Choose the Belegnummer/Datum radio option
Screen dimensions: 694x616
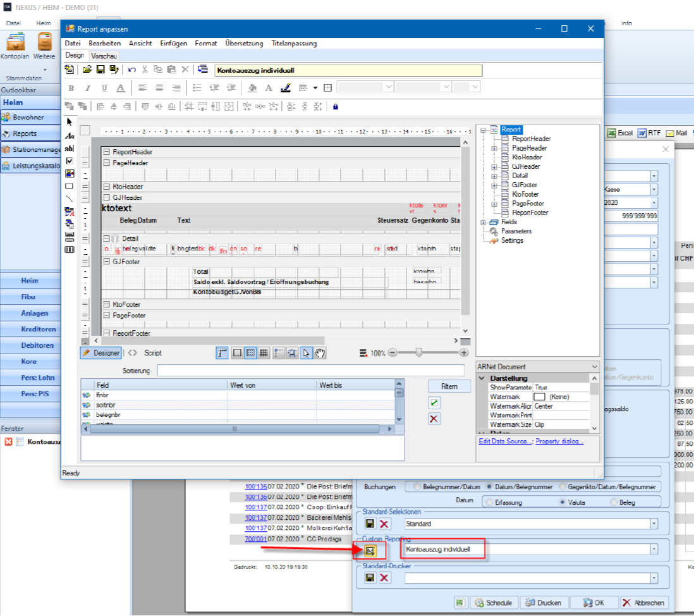[416, 486]
